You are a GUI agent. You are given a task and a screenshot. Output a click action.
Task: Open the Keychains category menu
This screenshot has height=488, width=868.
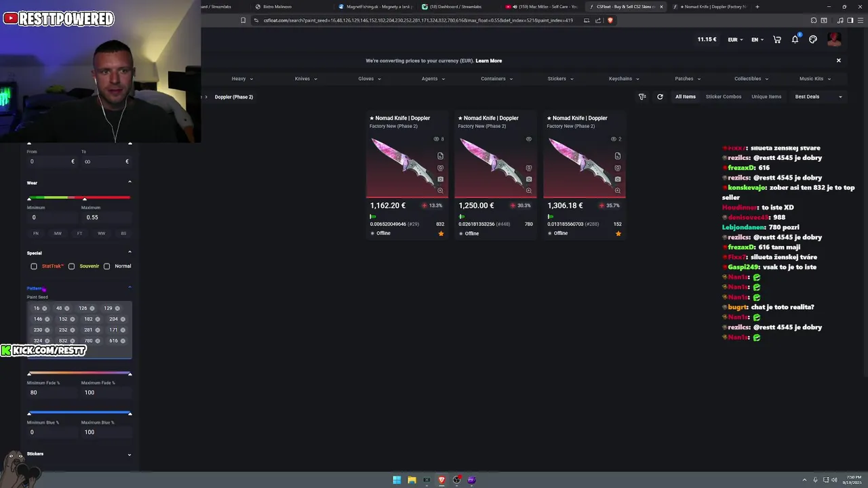point(624,79)
